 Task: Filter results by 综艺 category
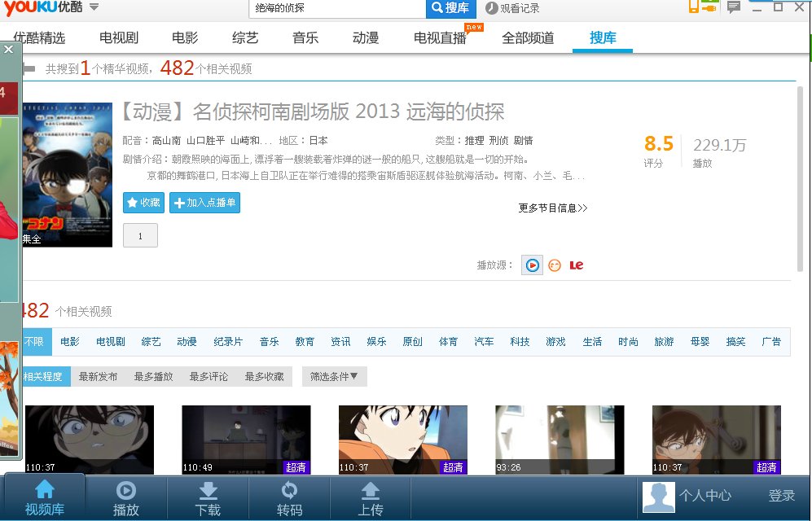(151, 341)
